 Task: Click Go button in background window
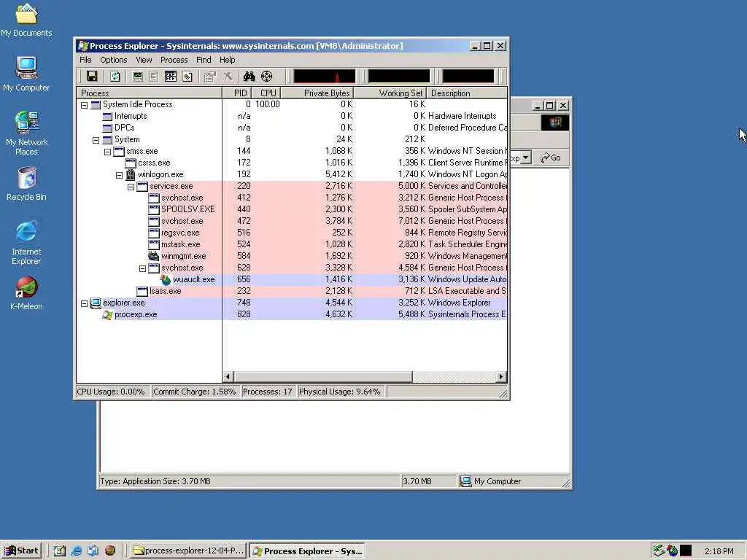551,157
